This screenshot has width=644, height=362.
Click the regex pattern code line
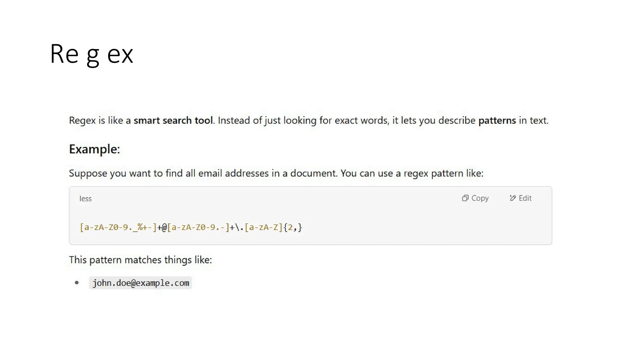[191, 227]
